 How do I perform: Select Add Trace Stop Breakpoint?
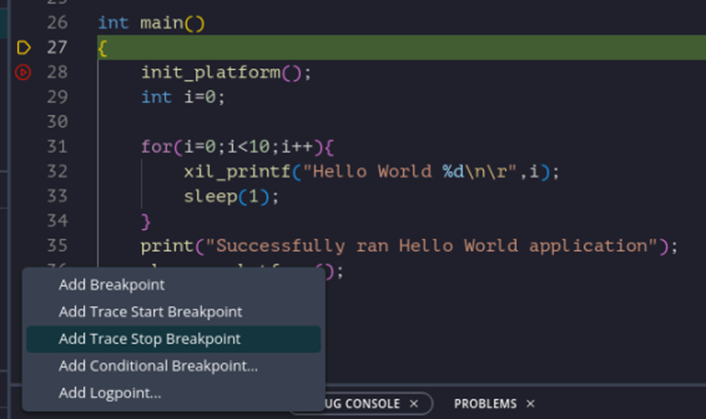click(x=149, y=339)
